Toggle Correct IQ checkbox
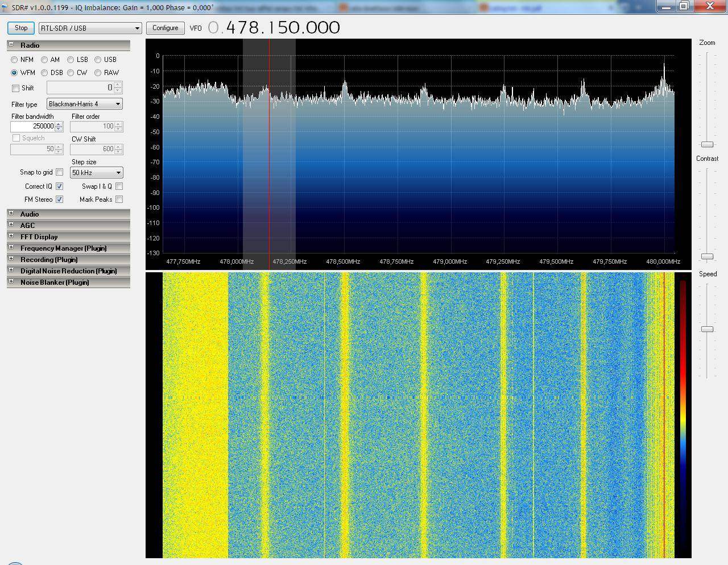This screenshot has width=728, height=565. tap(59, 186)
